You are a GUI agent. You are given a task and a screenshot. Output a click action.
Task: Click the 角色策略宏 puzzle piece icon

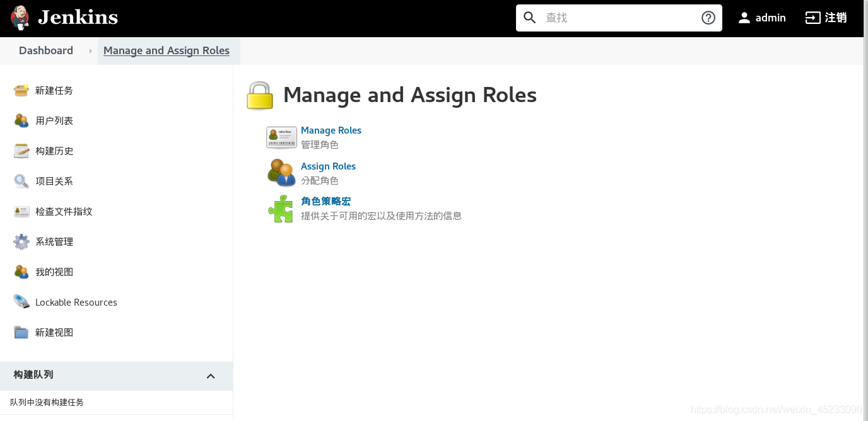click(x=281, y=209)
